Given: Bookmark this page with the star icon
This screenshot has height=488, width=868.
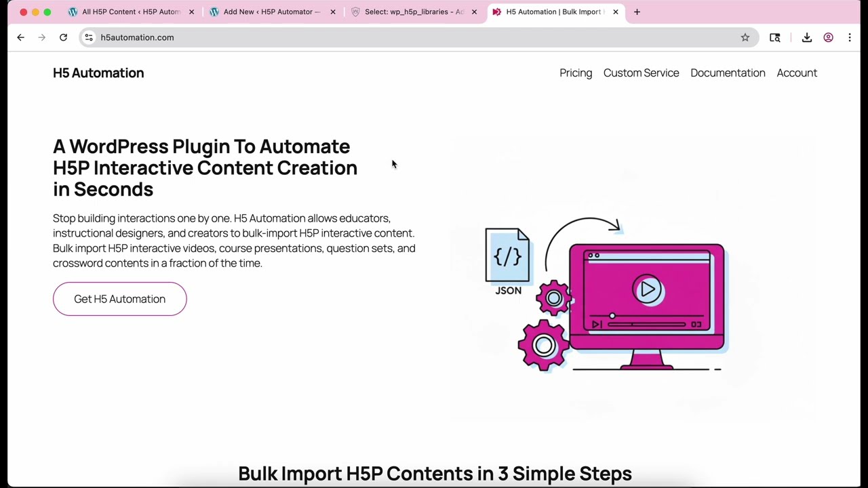Looking at the screenshot, I should click(x=745, y=37).
